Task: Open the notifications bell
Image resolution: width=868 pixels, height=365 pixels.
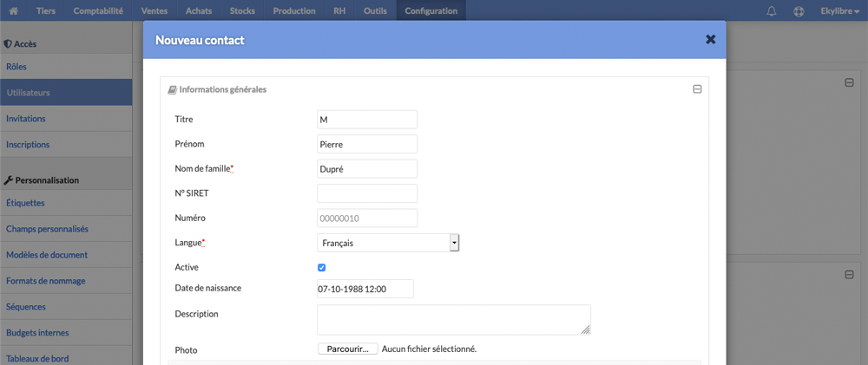Action: click(x=771, y=11)
